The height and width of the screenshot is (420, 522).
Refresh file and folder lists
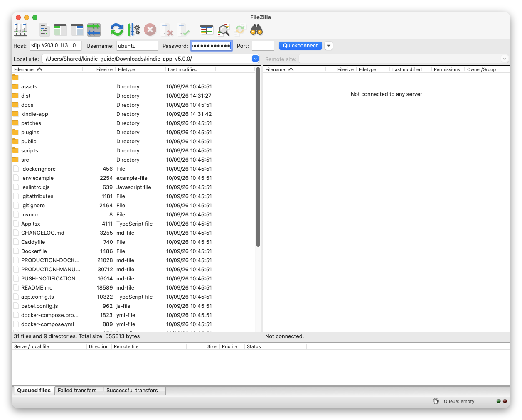point(117,29)
